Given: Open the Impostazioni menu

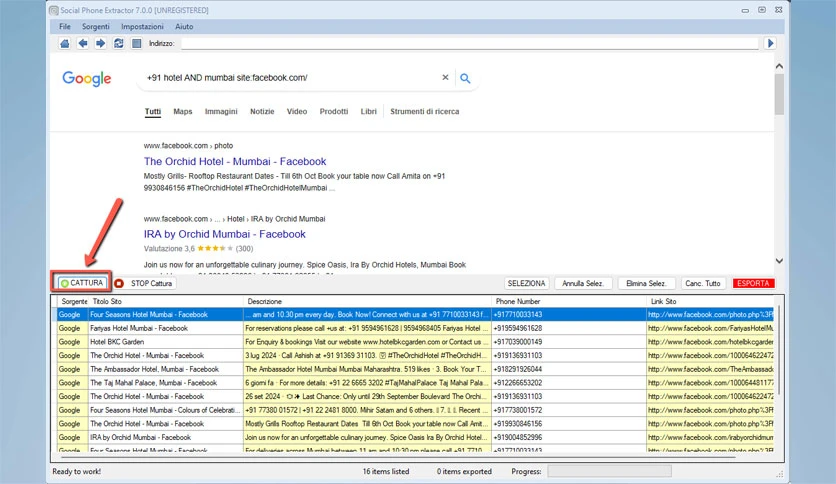Looking at the screenshot, I should click(142, 26).
